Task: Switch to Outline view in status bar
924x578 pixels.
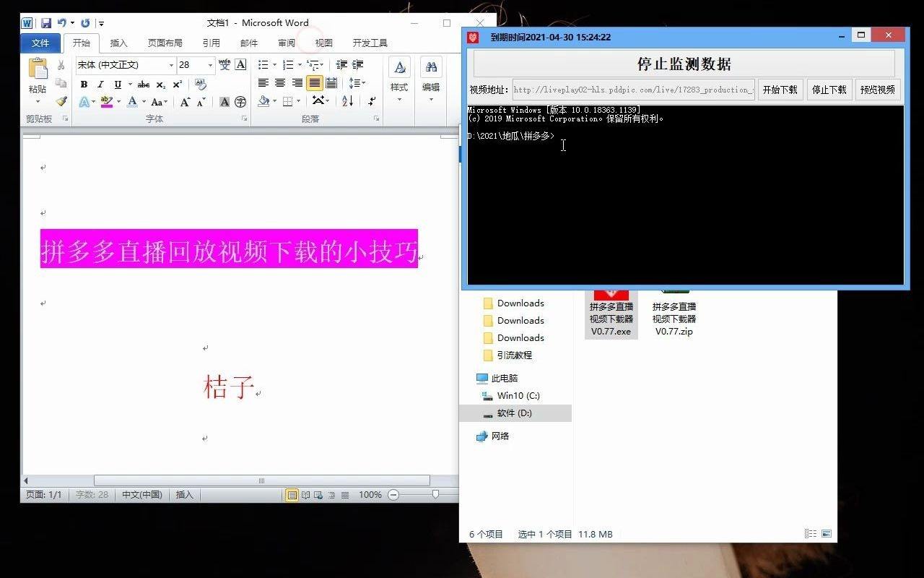Action: click(331, 495)
